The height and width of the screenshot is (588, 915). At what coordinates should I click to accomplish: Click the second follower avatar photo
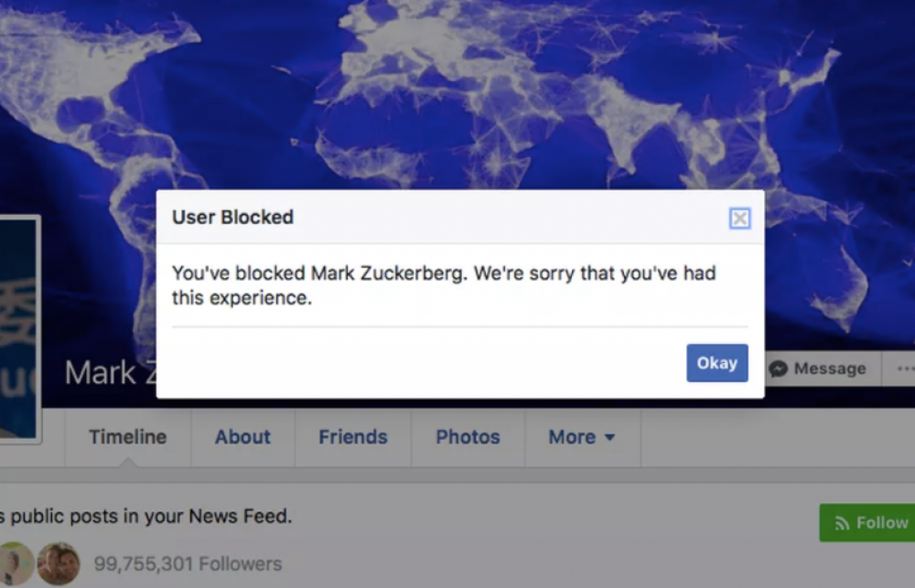59,563
